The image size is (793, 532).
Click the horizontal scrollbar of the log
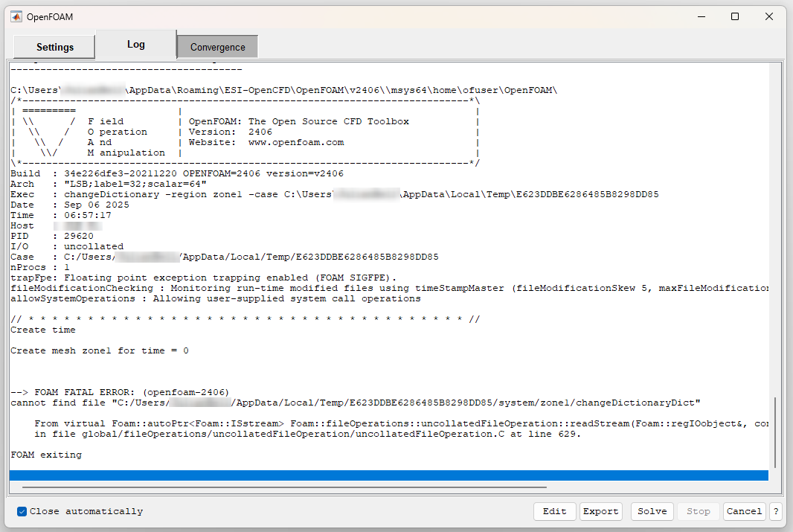pyautogui.click(x=284, y=487)
